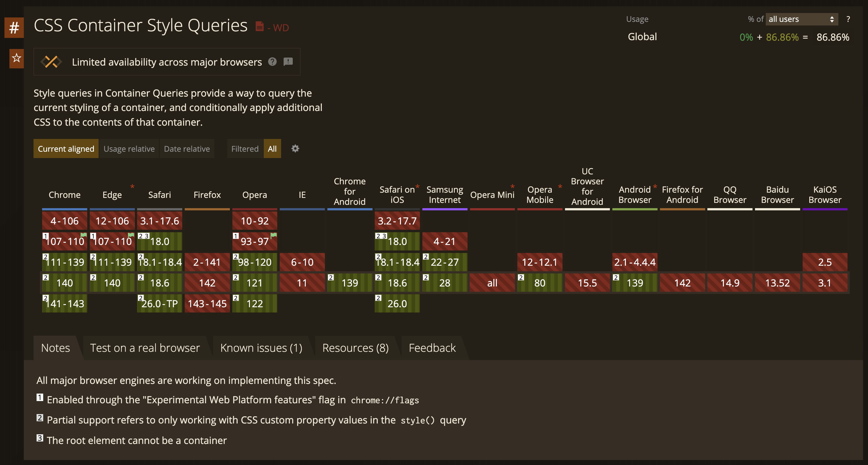Click the baseline help question mark icon

click(x=272, y=62)
